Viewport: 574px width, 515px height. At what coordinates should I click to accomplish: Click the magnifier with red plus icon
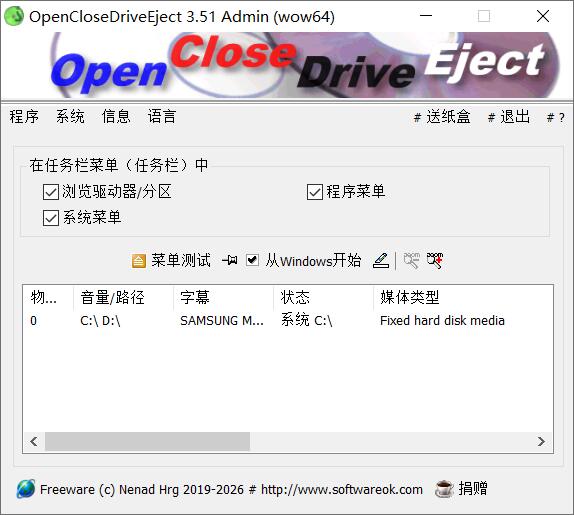(x=435, y=261)
